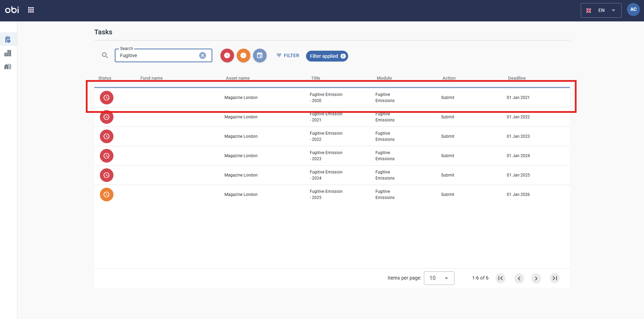
Task: Open the buildings sidebar icon
Action: click(8, 67)
